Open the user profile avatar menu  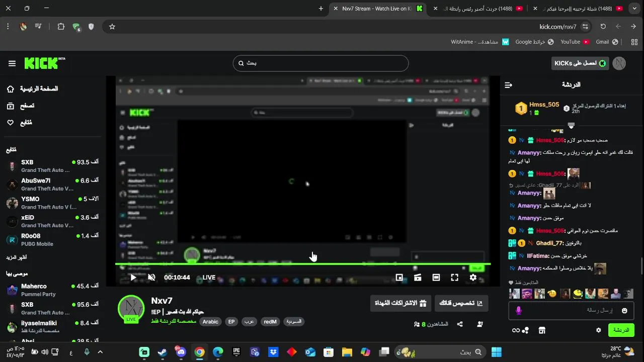click(x=619, y=63)
